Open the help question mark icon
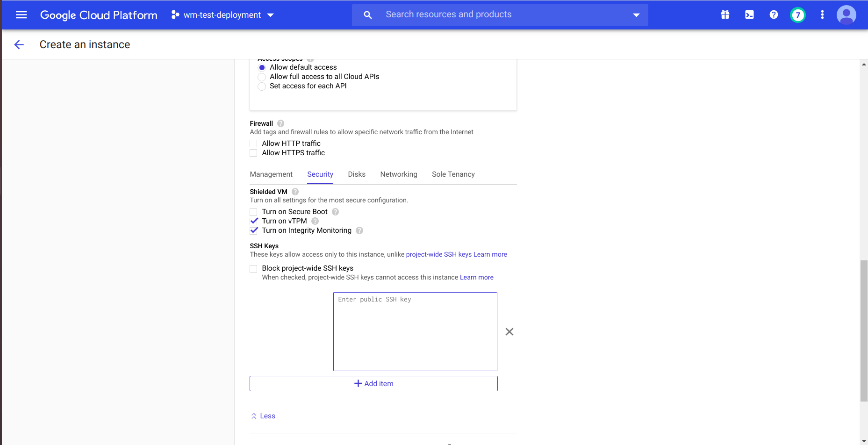The height and width of the screenshot is (445, 868). 773,14
